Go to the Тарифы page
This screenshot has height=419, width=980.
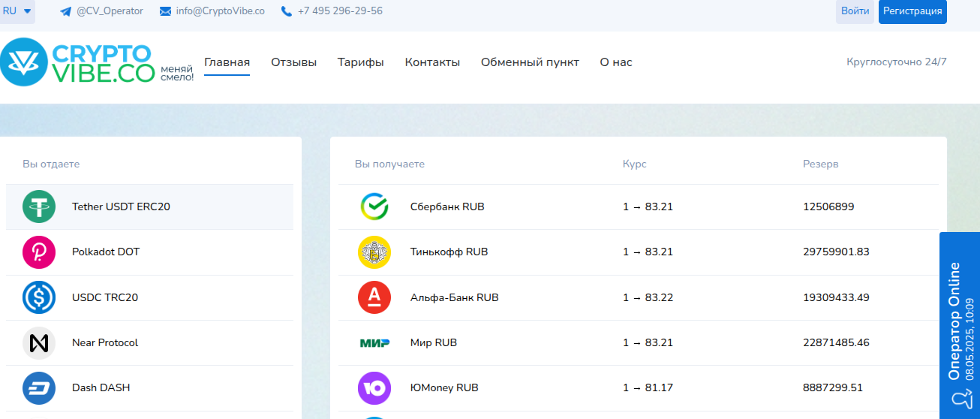[x=360, y=62]
